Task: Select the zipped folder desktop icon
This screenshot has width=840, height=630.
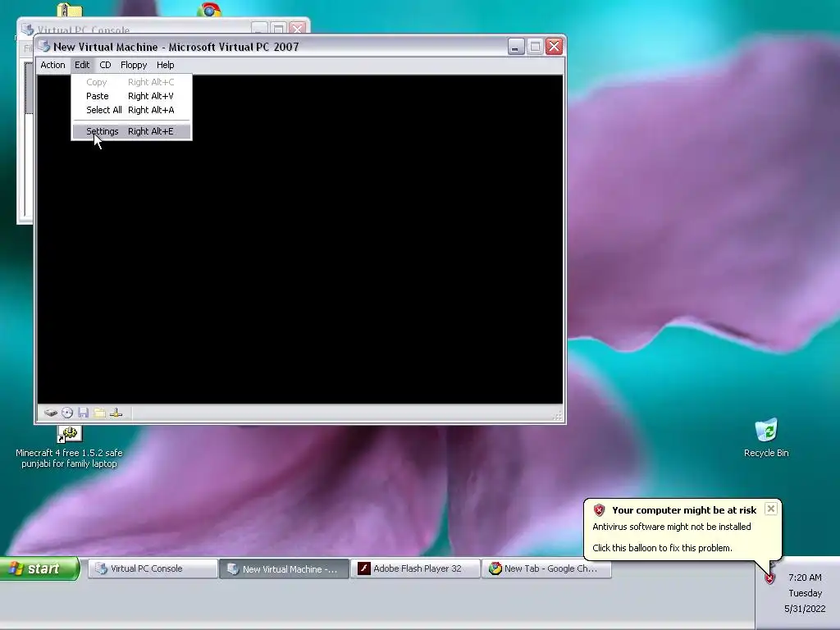Action: (70, 9)
